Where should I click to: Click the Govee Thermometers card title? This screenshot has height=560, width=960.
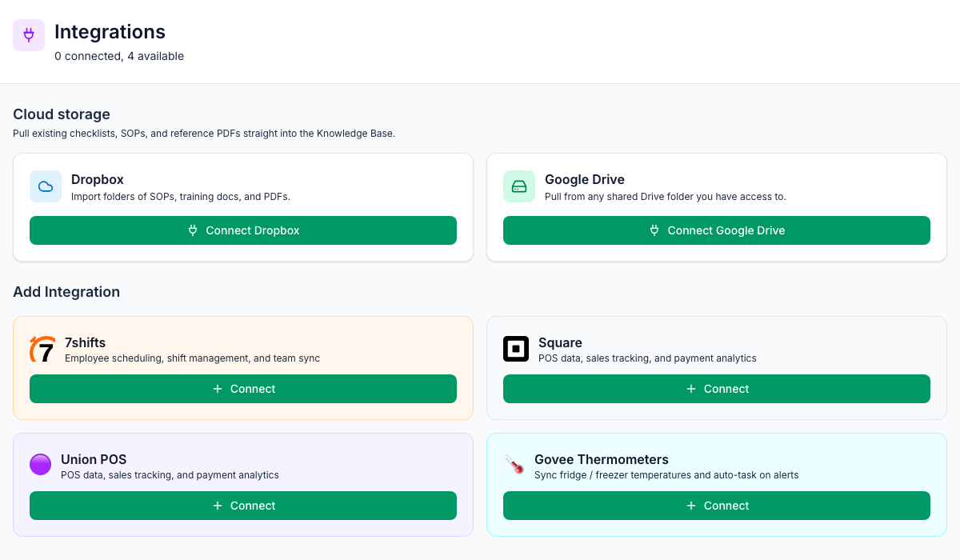pos(602,459)
